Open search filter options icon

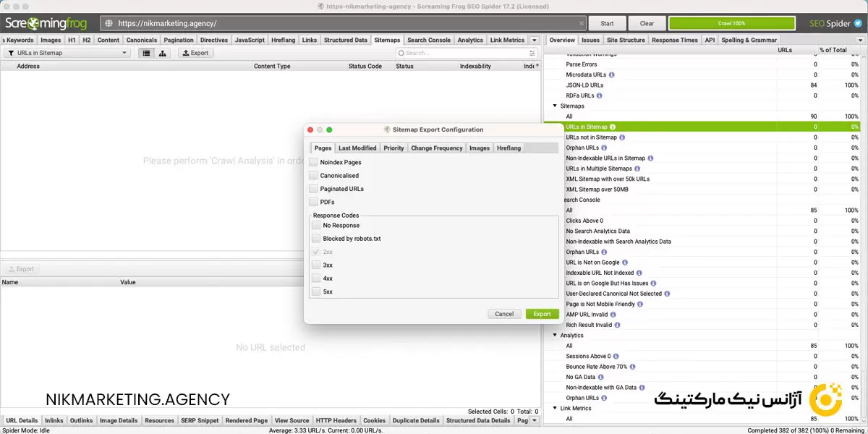[x=532, y=53]
